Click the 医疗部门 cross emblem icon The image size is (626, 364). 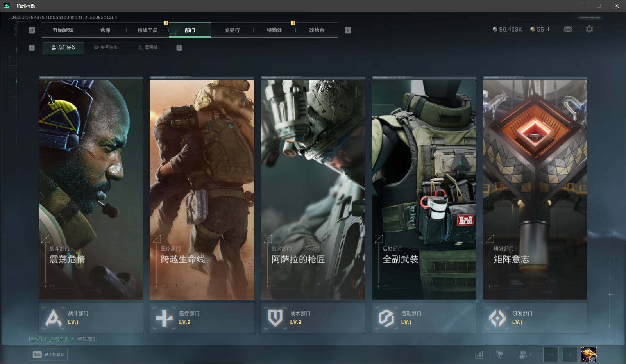(164, 318)
